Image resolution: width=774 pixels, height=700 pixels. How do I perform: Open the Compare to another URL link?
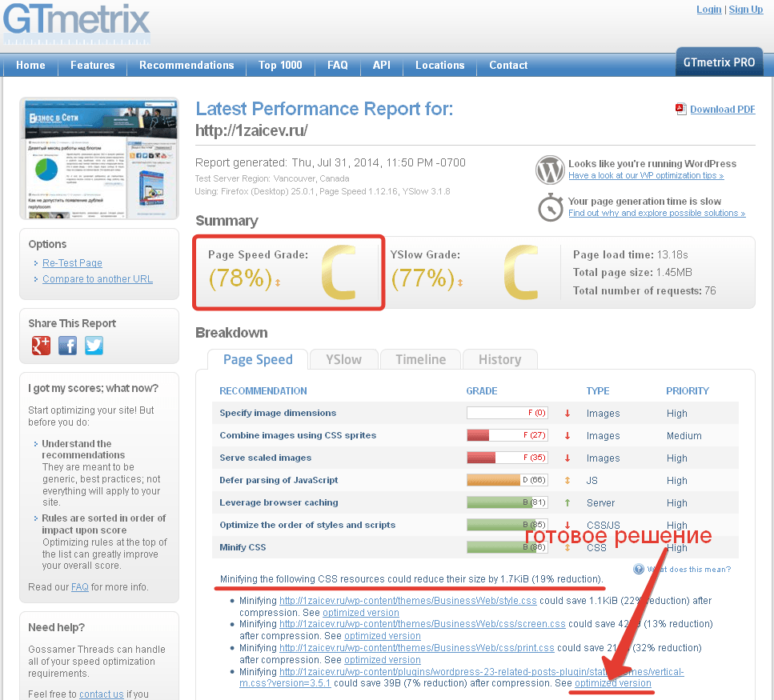(x=98, y=279)
